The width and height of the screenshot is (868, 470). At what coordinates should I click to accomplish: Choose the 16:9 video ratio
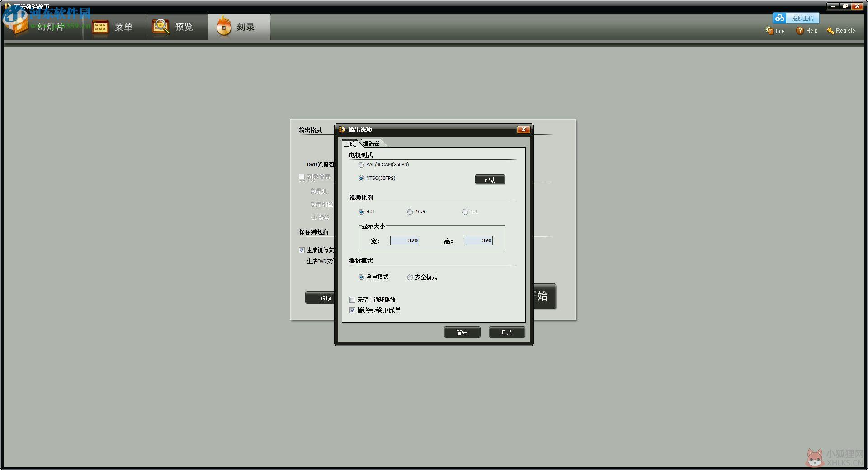point(410,212)
